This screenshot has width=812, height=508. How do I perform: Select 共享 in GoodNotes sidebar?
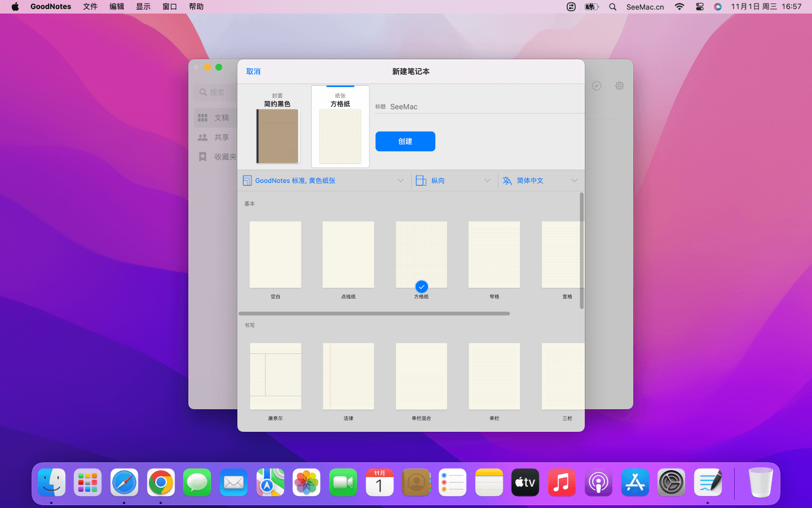coord(214,137)
